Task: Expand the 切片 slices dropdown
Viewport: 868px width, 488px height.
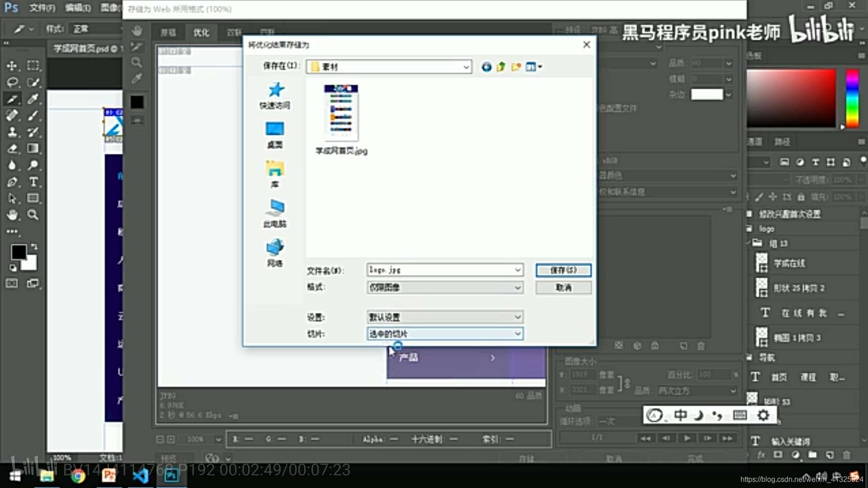Action: 518,334
